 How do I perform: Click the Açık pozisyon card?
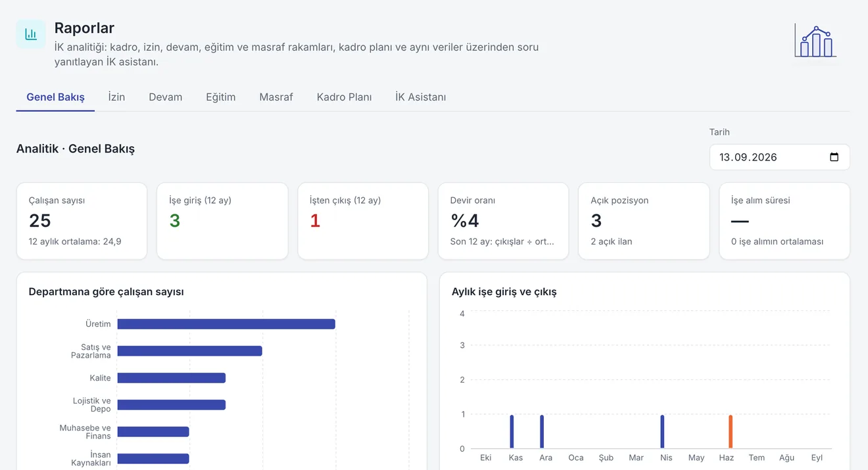(x=644, y=221)
